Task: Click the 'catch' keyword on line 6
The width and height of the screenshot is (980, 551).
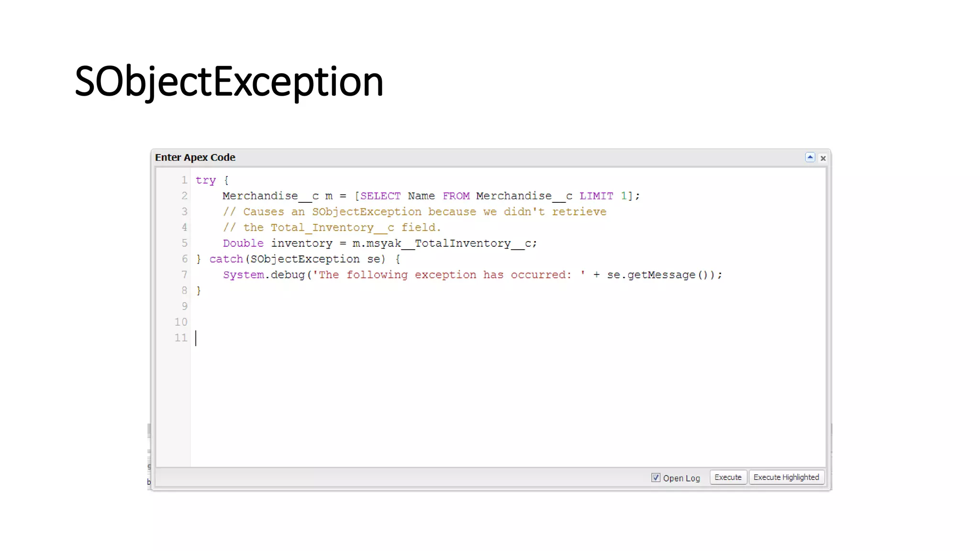Action: (x=226, y=259)
